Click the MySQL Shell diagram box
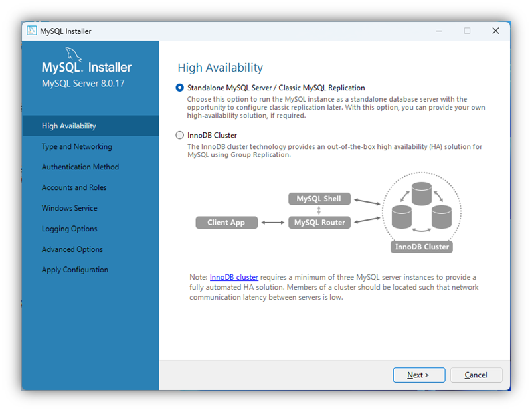The image size is (532, 412). point(319,199)
